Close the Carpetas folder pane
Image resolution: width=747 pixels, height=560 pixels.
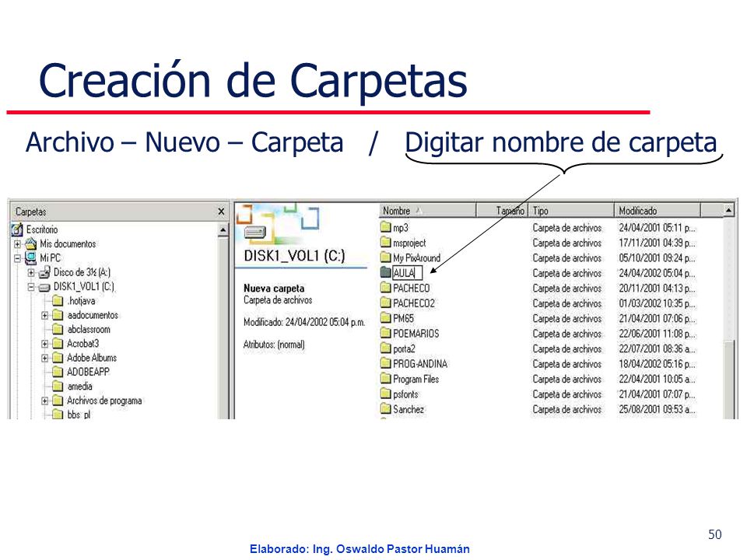221,212
